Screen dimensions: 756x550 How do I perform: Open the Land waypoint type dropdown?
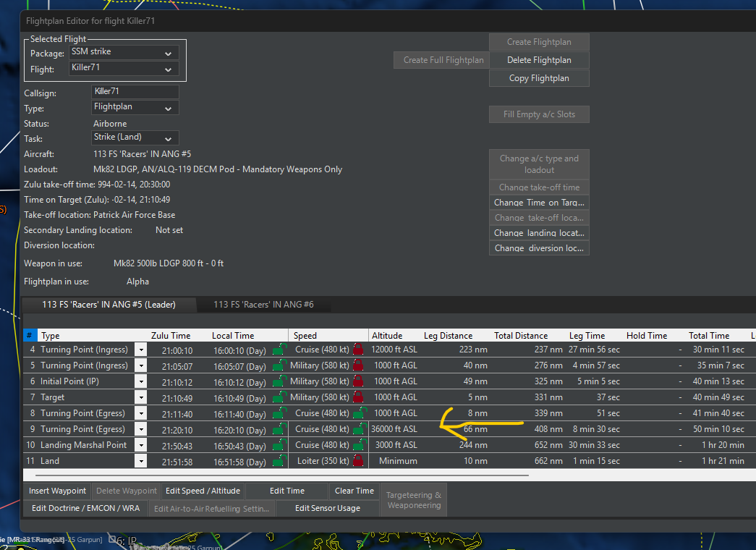[141, 461]
